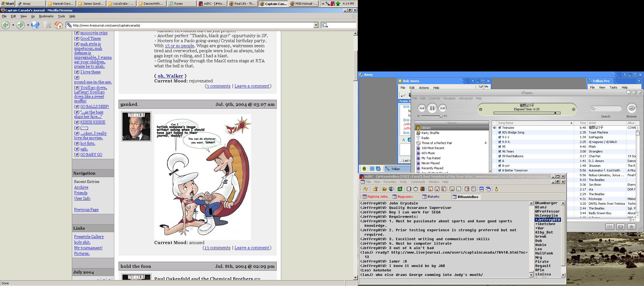Open Trillian Pro Tasks menu
This screenshot has height=286, width=644.
(x=613, y=87)
